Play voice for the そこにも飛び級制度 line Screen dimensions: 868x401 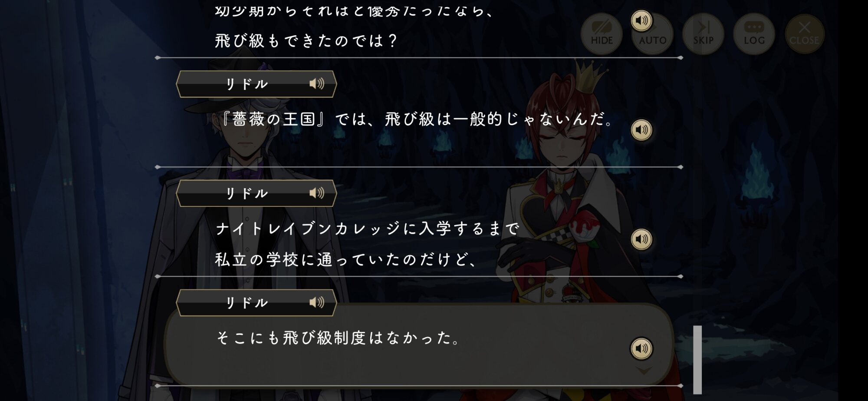(641, 348)
